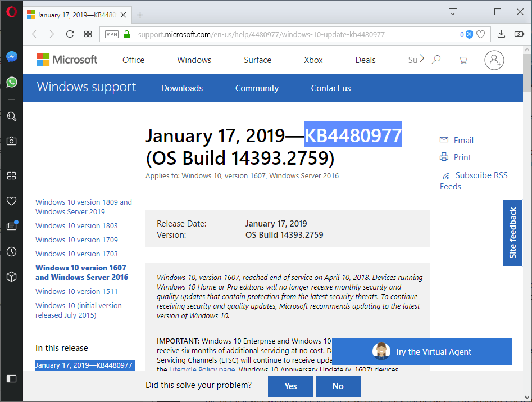
Task: Open extensions cube icon in sidebar
Action: point(12,277)
